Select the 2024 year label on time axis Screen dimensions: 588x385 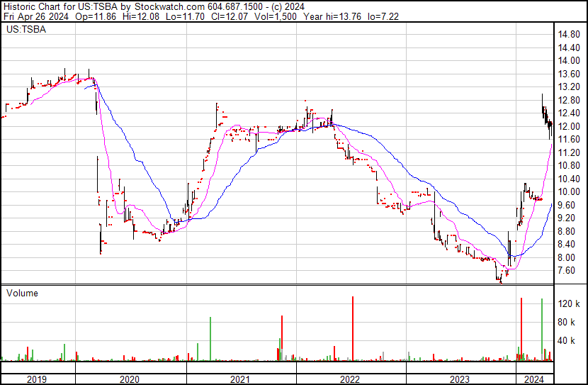tap(533, 379)
